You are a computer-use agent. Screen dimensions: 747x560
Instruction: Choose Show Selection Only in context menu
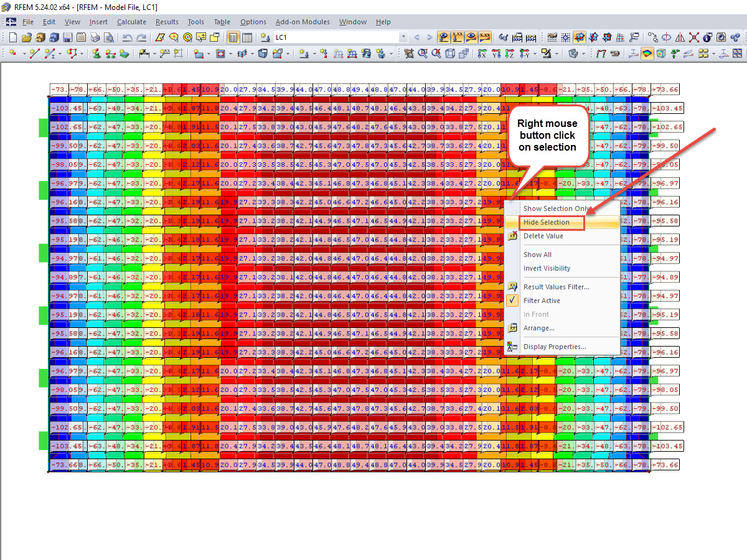pos(562,208)
